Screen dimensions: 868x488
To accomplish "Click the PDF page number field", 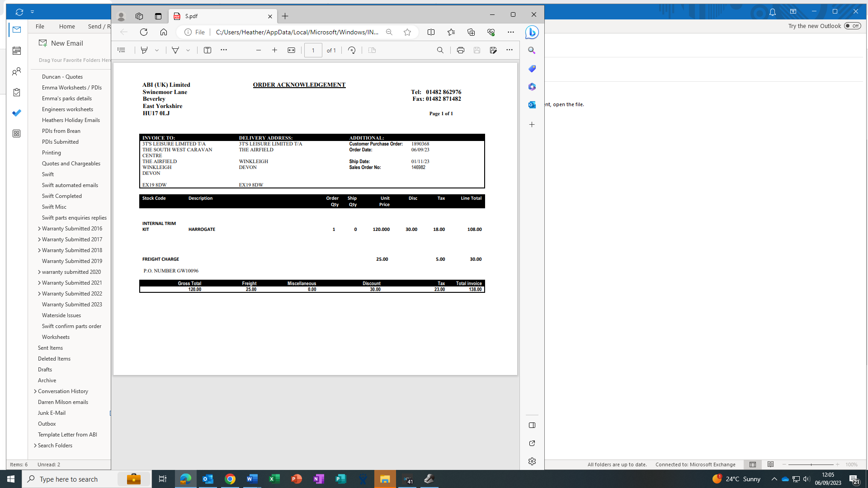I will (313, 50).
